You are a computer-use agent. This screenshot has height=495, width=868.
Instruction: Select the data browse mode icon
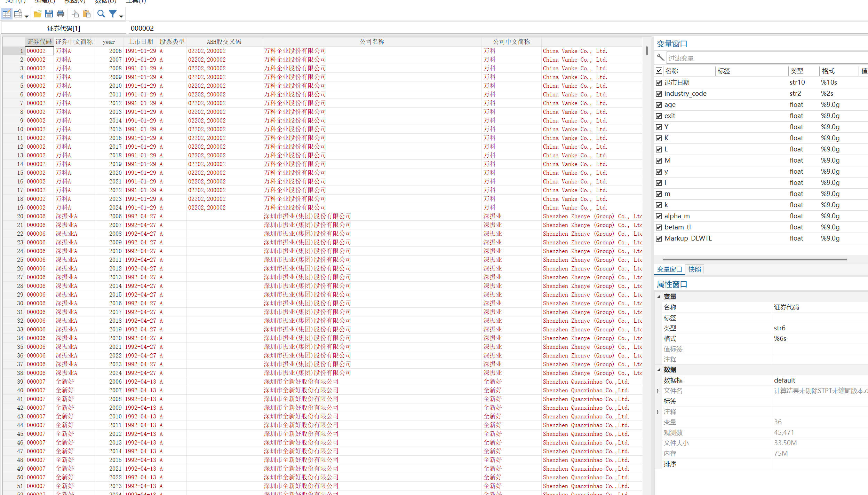tap(18, 14)
